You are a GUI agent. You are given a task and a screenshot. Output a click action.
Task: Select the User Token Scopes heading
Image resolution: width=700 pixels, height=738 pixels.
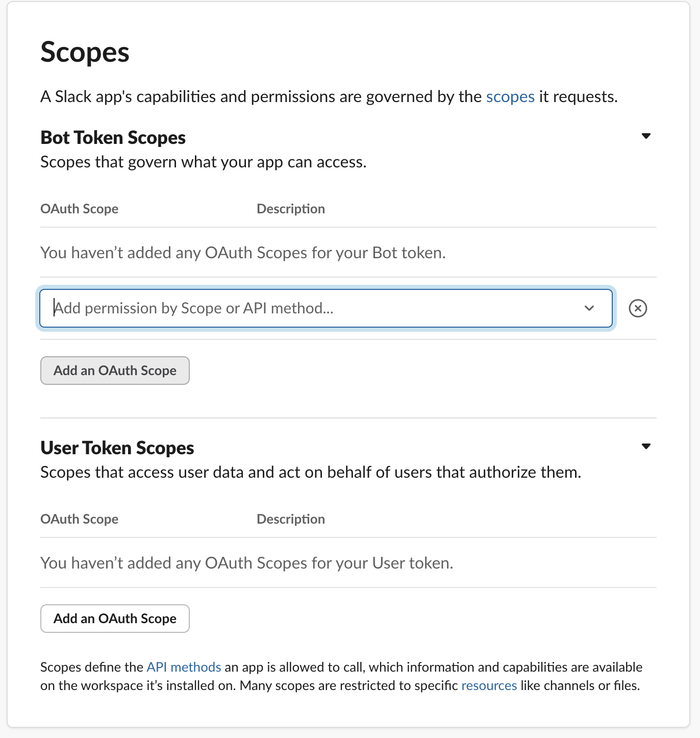pos(117,448)
